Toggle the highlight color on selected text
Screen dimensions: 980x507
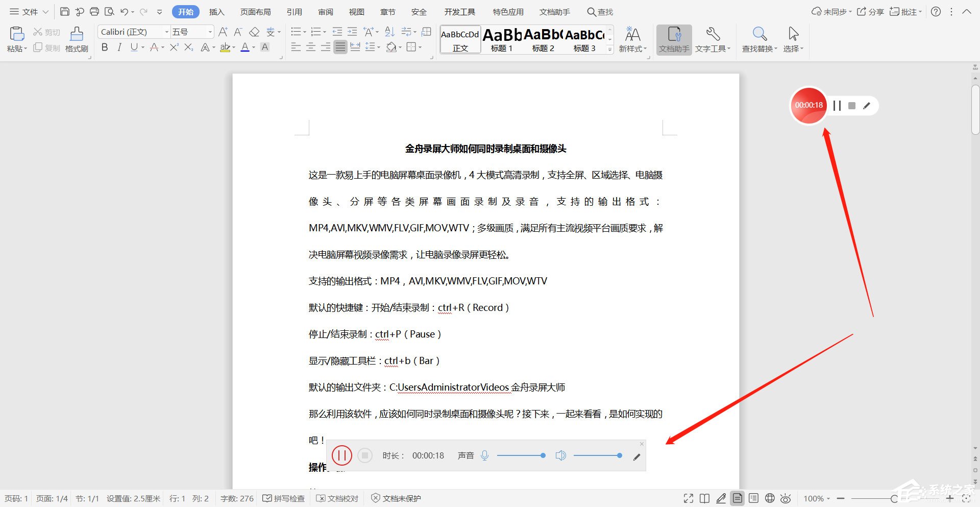click(226, 47)
